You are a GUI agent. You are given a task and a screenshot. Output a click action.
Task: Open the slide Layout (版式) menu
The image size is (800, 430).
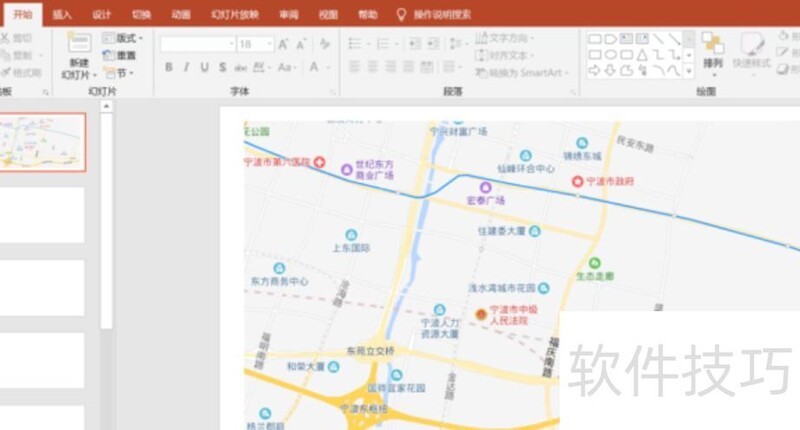122,38
